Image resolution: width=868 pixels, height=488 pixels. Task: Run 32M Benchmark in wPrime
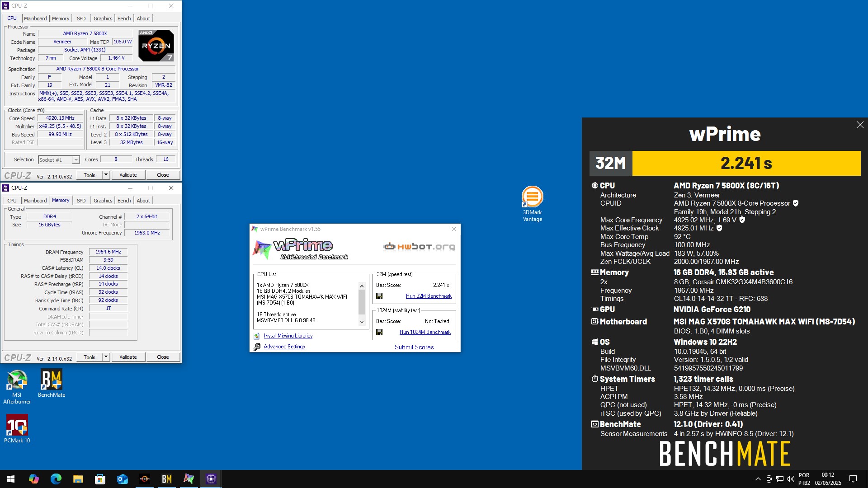[x=429, y=296]
